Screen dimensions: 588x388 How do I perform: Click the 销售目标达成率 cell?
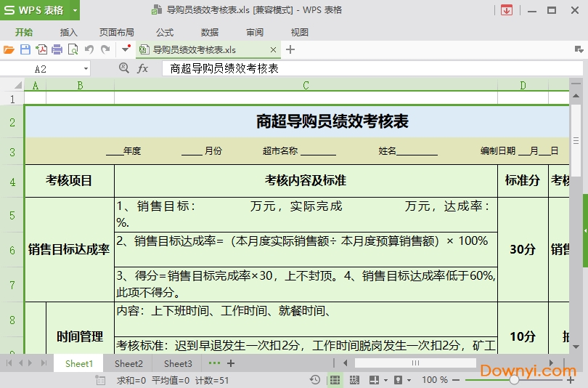point(70,249)
